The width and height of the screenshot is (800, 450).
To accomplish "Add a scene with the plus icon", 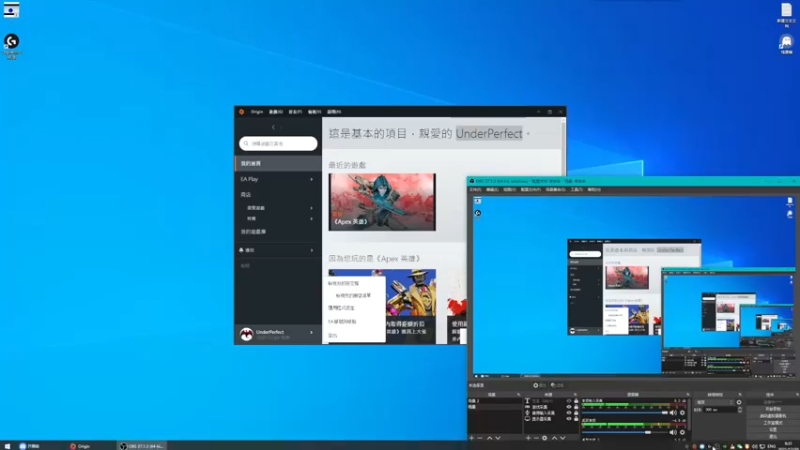I will 471,438.
